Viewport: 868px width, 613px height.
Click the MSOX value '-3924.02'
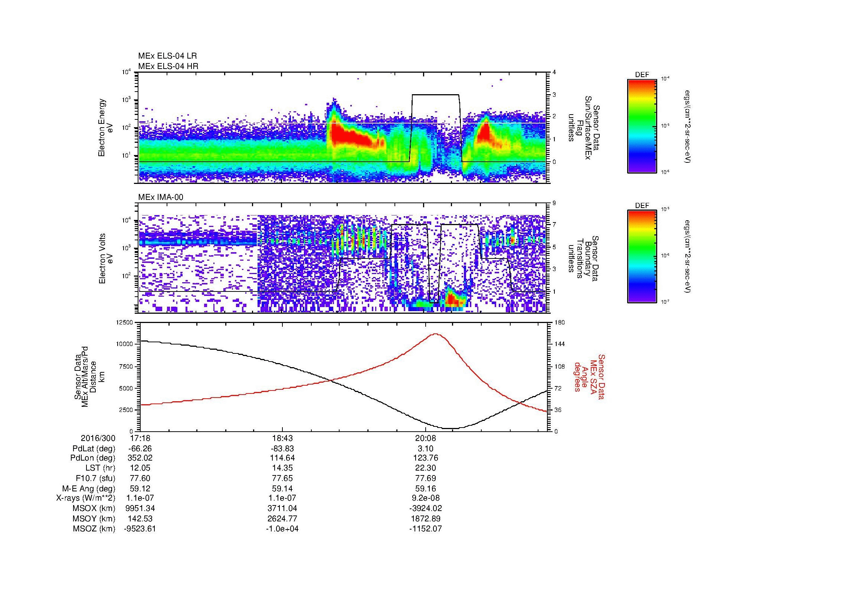tap(425, 508)
